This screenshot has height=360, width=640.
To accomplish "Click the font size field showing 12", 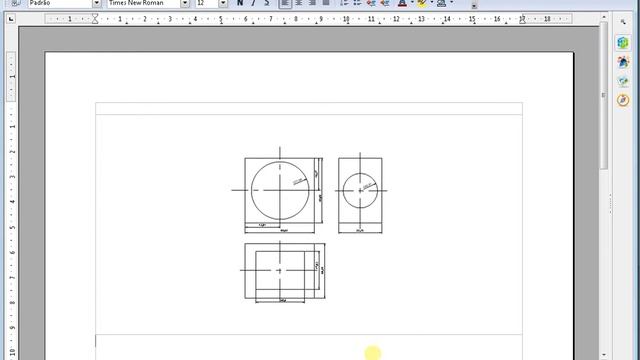I will 207,3.
